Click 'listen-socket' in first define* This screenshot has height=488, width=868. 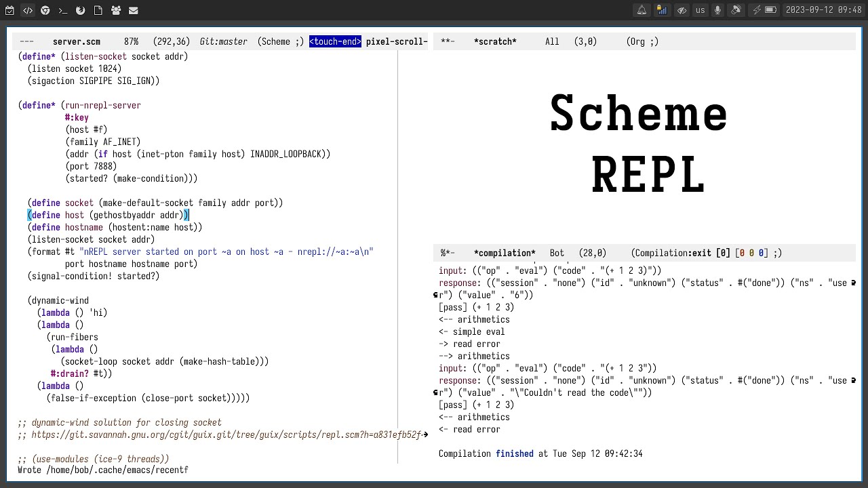[x=96, y=57]
